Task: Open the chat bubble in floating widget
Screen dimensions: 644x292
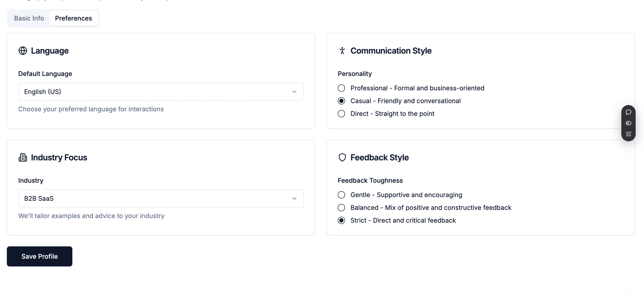Action: pyautogui.click(x=628, y=112)
